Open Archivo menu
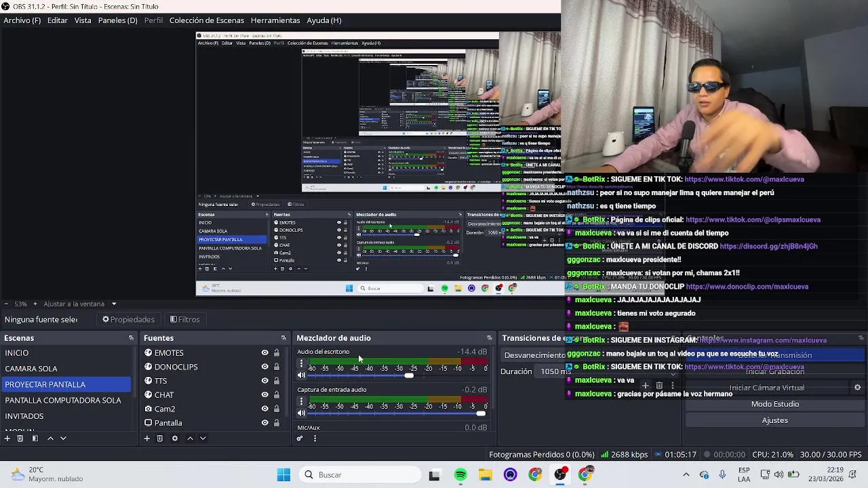The height and width of the screenshot is (488, 868). coord(22,20)
